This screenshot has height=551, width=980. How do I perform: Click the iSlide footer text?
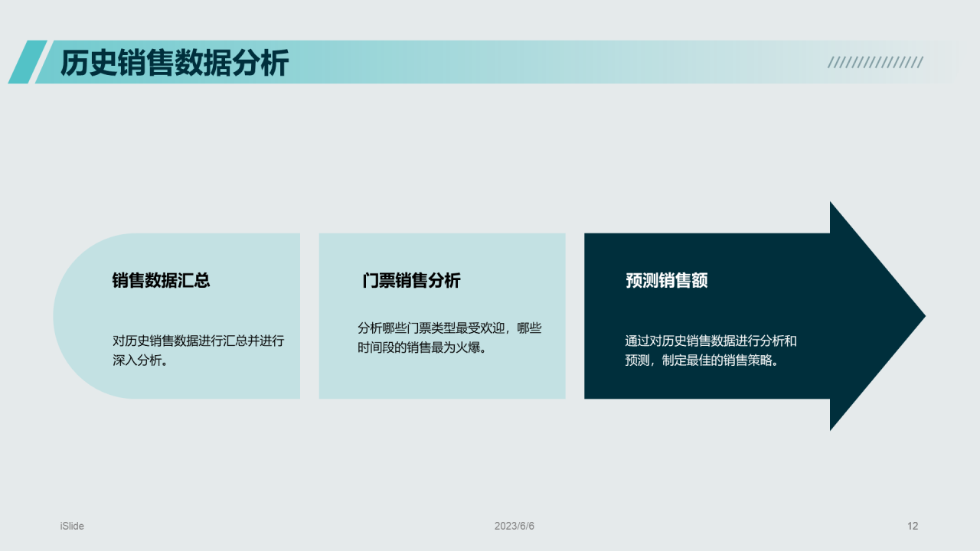pyautogui.click(x=72, y=526)
